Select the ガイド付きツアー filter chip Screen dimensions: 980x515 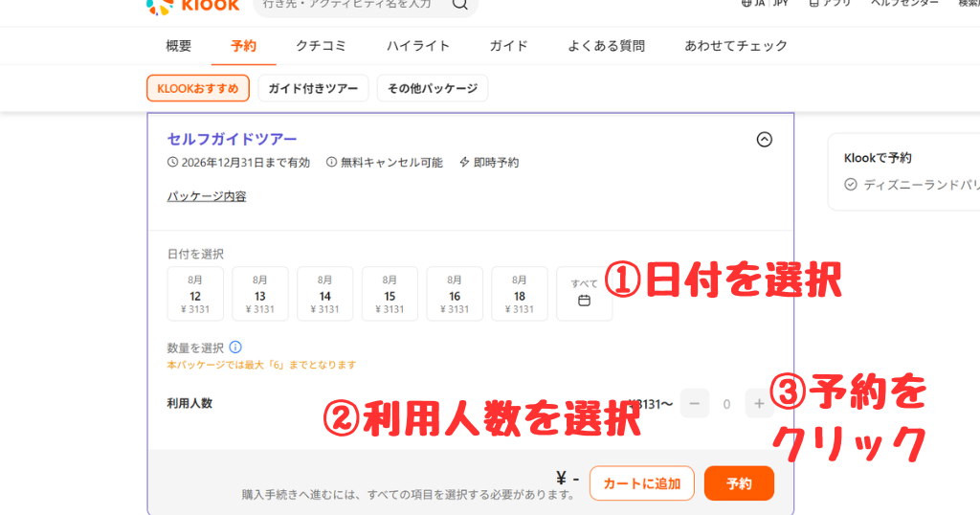[313, 88]
